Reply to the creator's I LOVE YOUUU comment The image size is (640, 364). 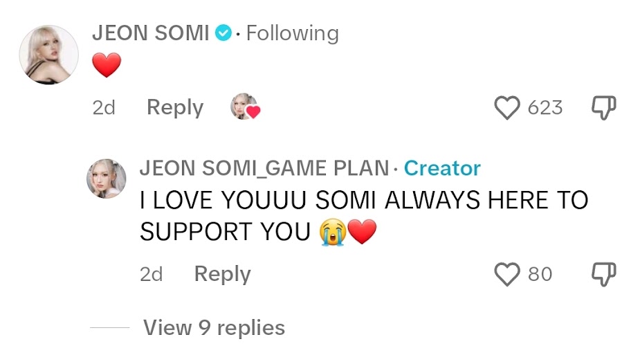pos(222,274)
